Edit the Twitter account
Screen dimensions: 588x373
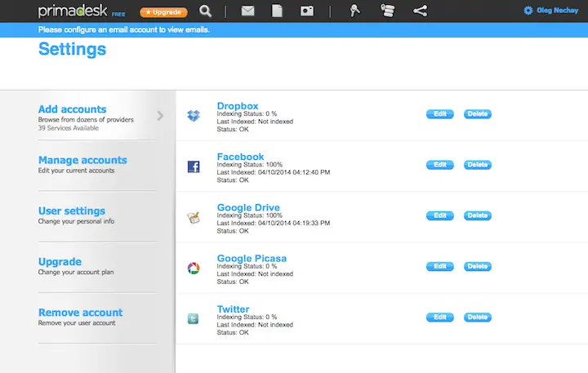pos(440,317)
